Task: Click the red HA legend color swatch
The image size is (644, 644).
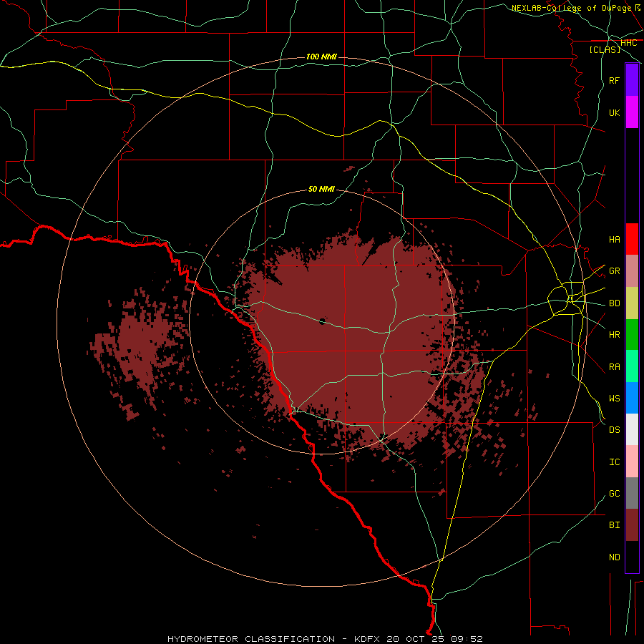Action: (x=632, y=239)
